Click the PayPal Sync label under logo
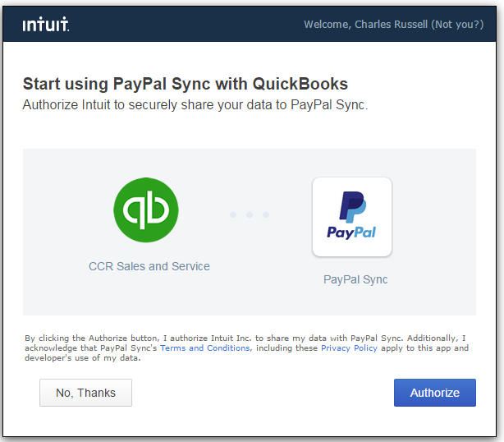 pos(355,279)
